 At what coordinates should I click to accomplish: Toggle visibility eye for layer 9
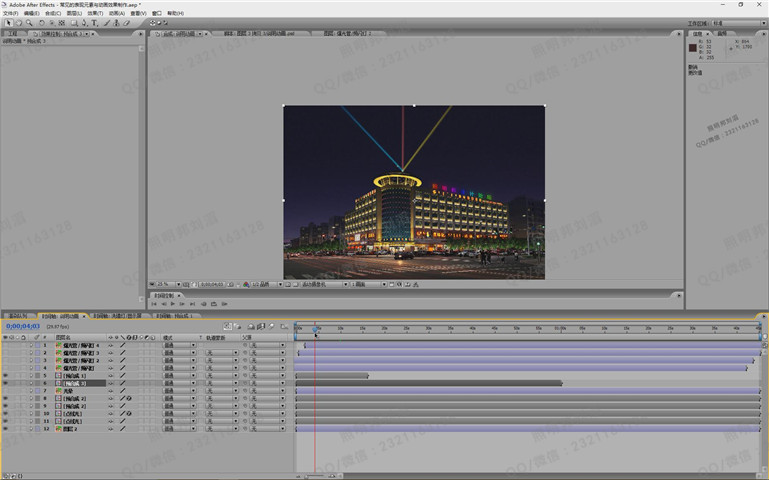5,406
